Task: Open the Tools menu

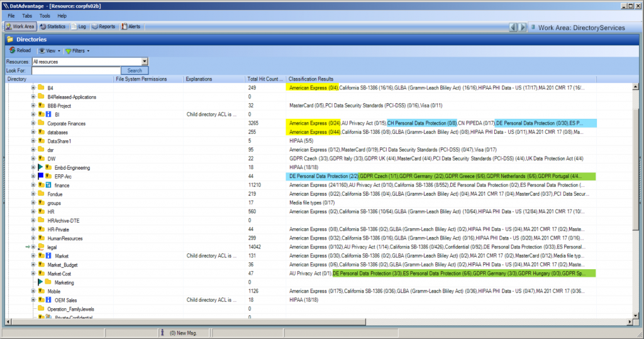Action: (x=45, y=16)
